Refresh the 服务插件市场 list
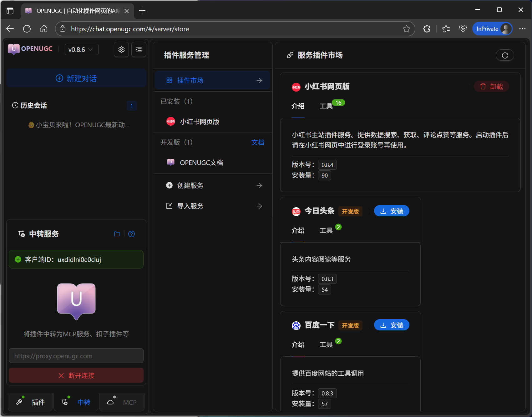532x417 pixels. tap(505, 55)
